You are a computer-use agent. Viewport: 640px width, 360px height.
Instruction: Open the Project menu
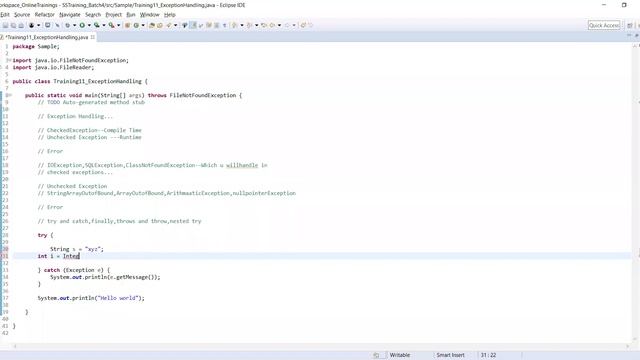(x=113, y=15)
